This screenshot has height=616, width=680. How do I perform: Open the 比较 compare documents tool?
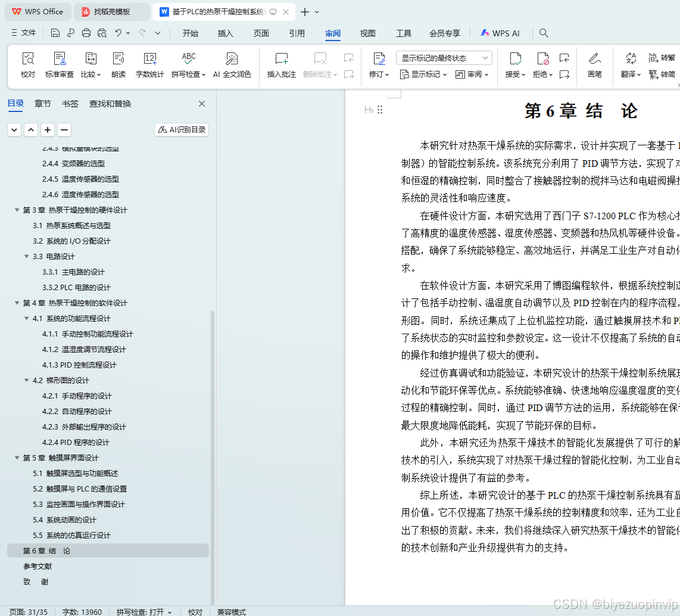click(x=91, y=64)
